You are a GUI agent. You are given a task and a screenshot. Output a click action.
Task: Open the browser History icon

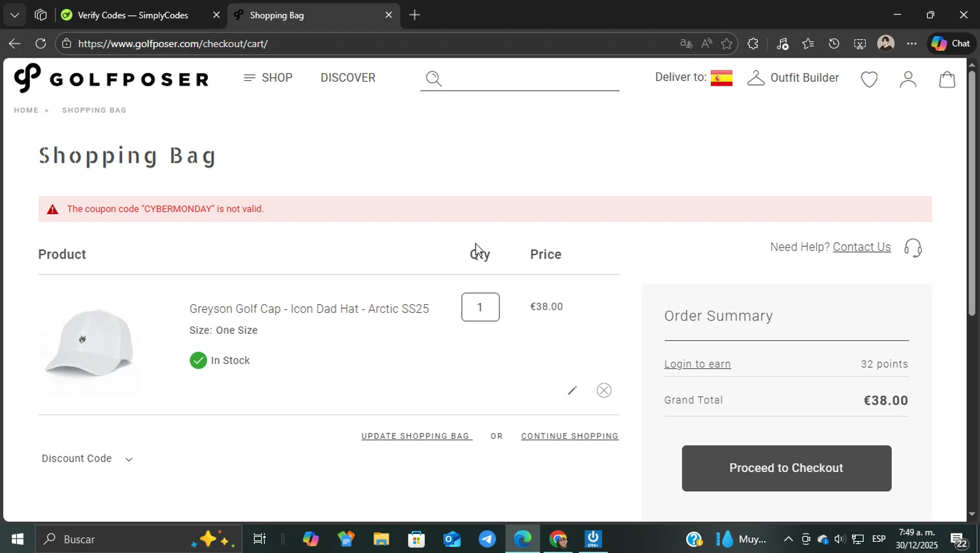pyautogui.click(x=834, y=44)
